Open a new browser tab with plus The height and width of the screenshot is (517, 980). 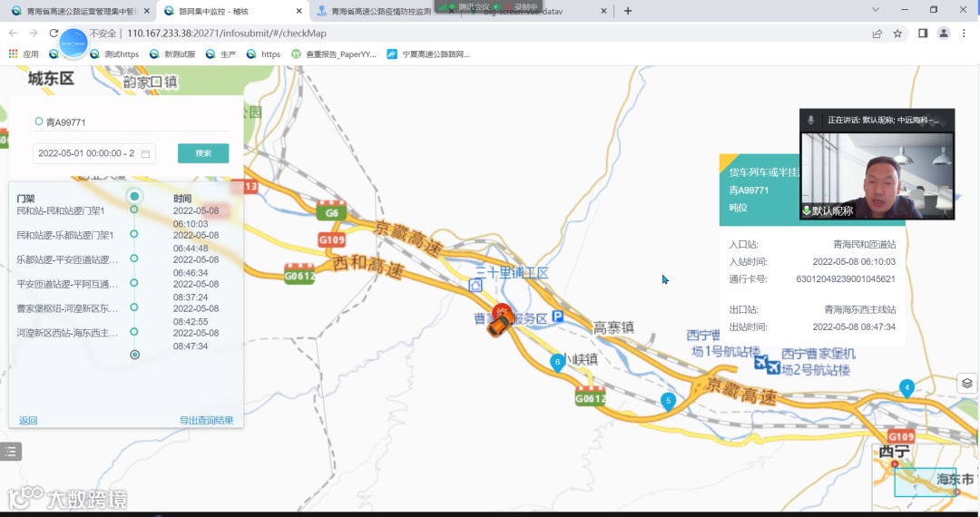628,11
